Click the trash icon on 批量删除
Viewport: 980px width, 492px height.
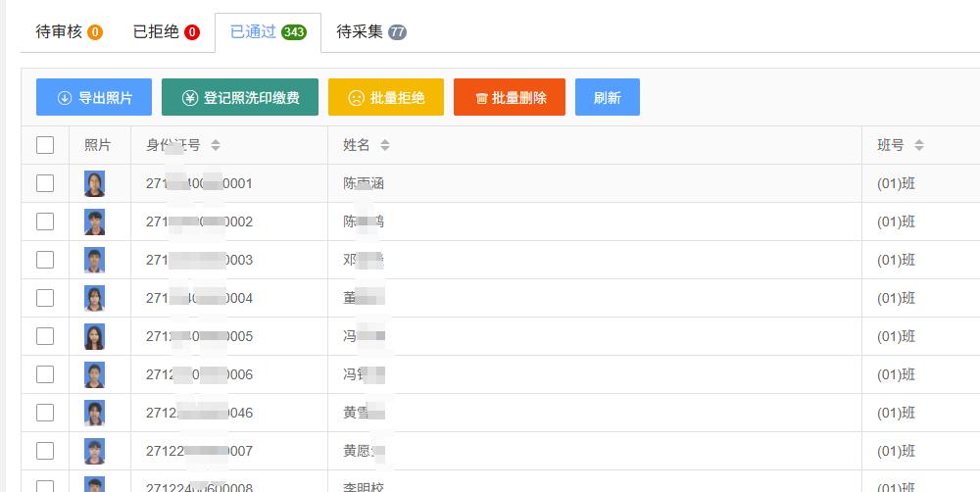481,98
